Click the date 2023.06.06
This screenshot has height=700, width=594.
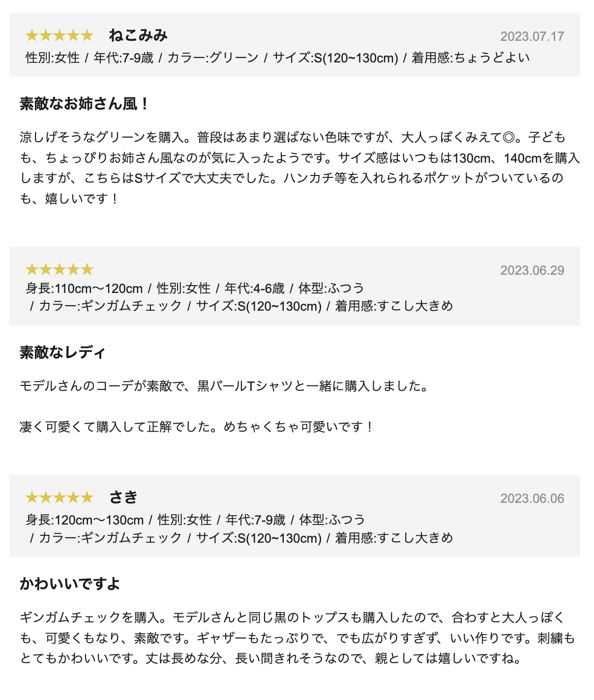click(x=532, y=498)
